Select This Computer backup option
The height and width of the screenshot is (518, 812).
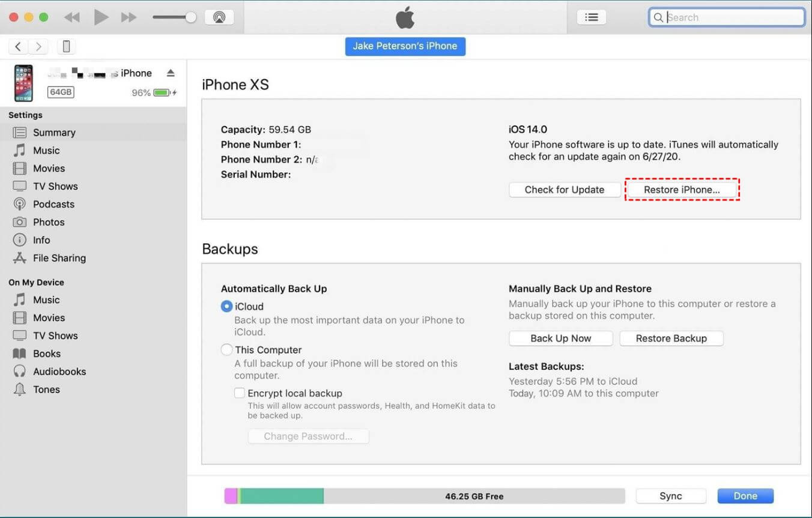(x=226, y=349)
